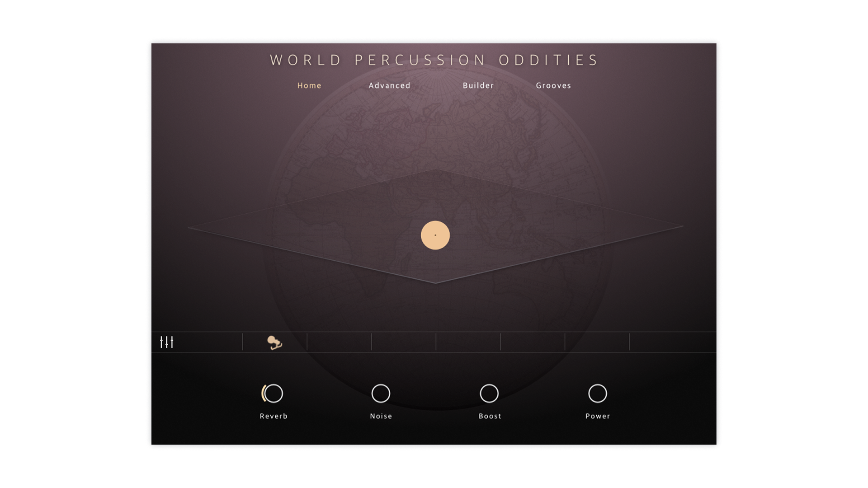Screen dimensions: 868x488
Task: Click the orange XY pad puck
Action: [x=435, y=235]
